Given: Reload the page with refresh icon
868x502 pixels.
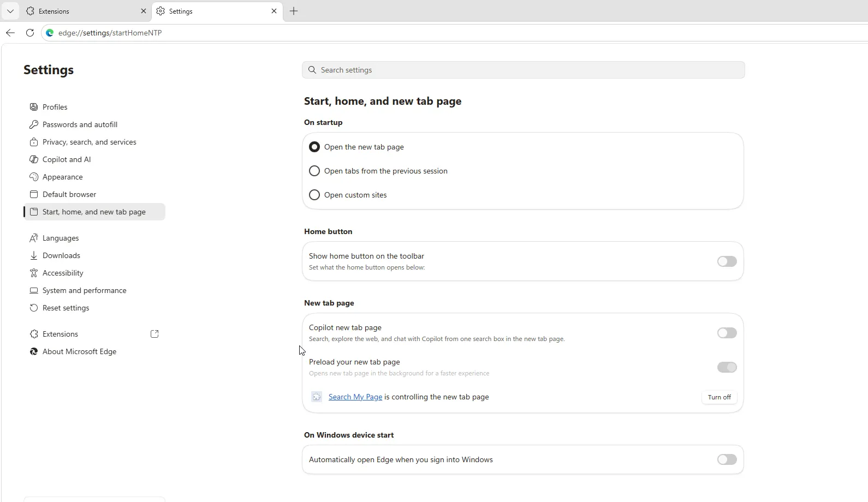Looking at the screenshot, I should (30, 33).
